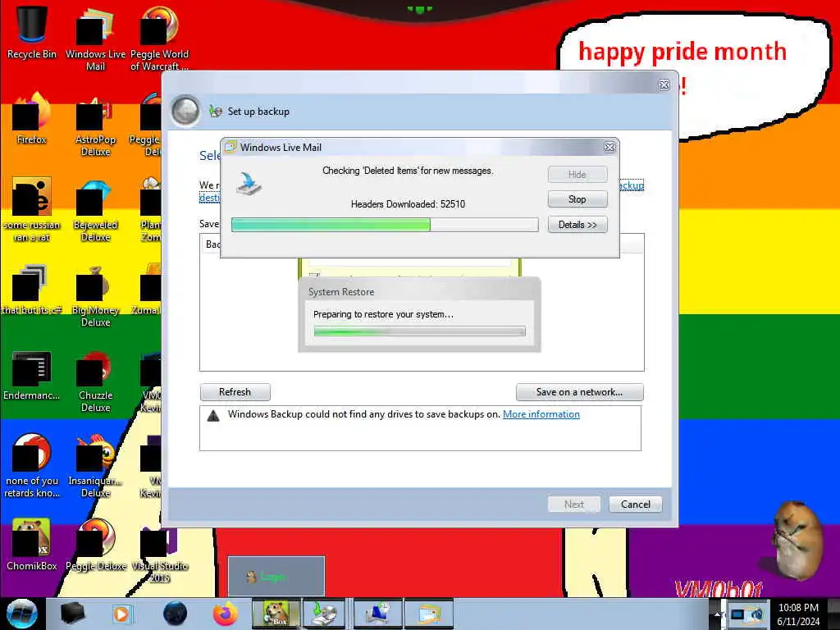
Task: Click 'Preparing to restore your system...' text
Action: (x=384, y=314)
